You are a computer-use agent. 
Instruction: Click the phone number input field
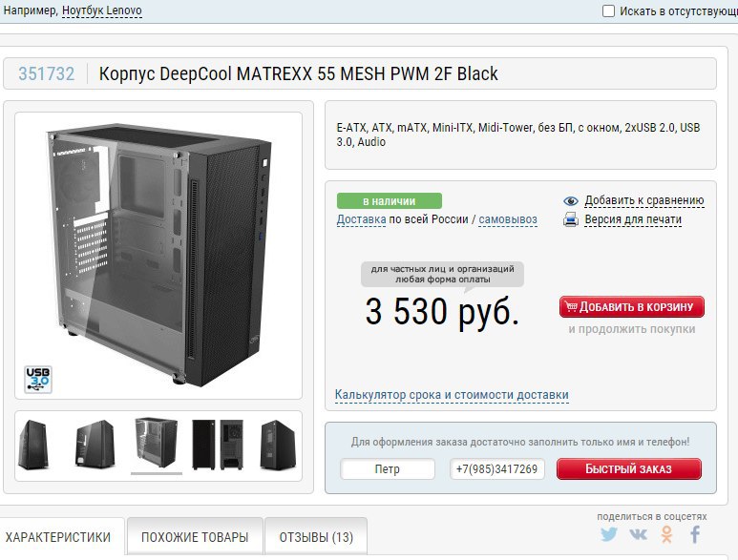[x=497, y=468]
